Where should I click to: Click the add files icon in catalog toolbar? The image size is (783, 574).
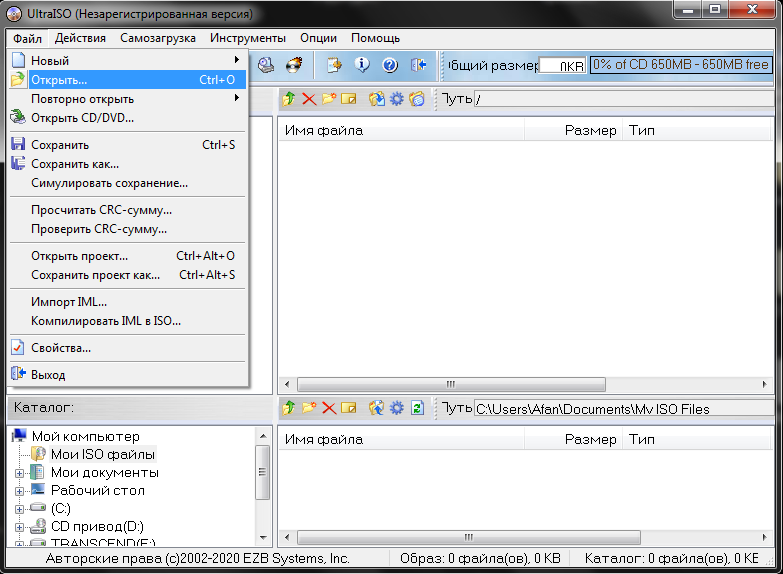377,408
